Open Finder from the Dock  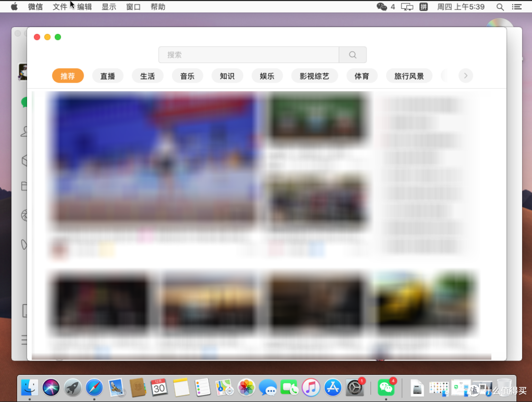[x=30, y=387]
